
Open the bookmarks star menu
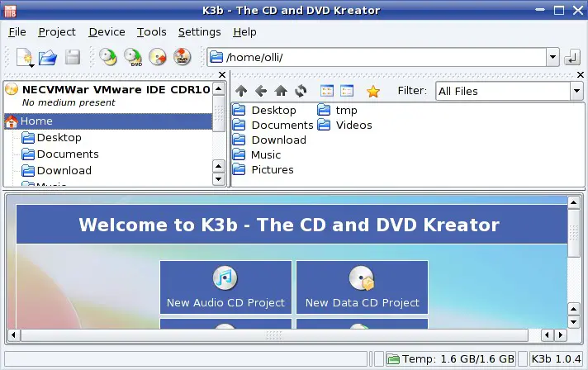pyautogui.click(x=373, y=91)
